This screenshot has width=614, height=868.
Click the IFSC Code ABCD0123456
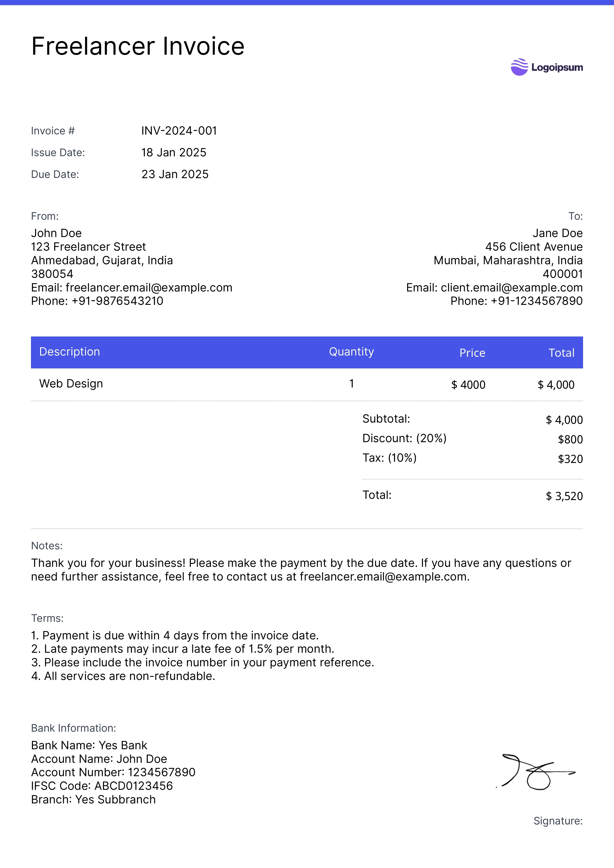point(133,786)
